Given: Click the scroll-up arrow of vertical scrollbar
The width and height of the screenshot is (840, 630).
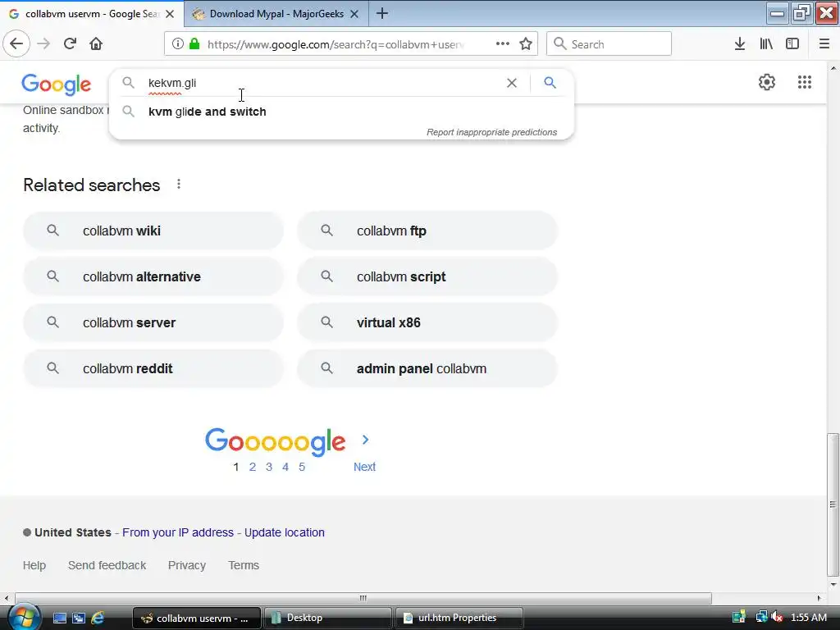Looking at the screenshot, I should coord(833,67).
